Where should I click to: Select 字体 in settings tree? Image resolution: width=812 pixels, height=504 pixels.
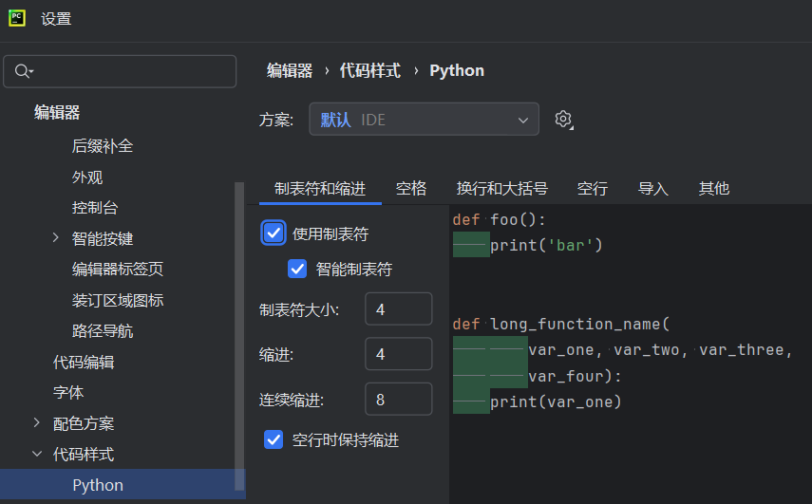[x=68, y=392]
